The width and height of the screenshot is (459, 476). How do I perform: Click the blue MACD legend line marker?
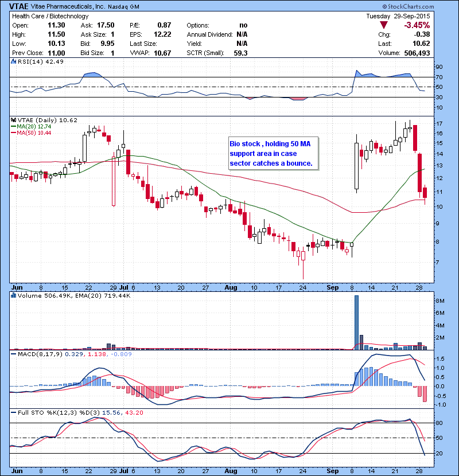tap(14, 354)
